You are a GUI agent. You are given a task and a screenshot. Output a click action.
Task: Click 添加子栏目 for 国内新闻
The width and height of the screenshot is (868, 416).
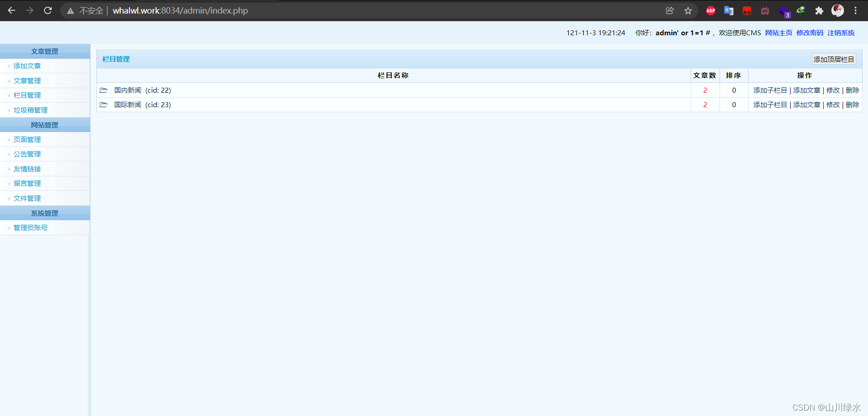(x=770, y=90)
